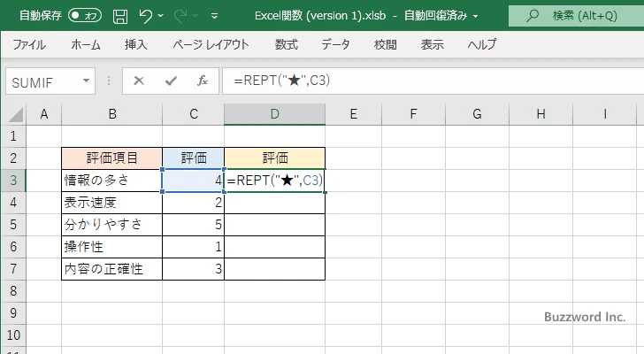Click cell C7 with value 3
The height and width of the screenshot is (354, 644).
[194, 269]
